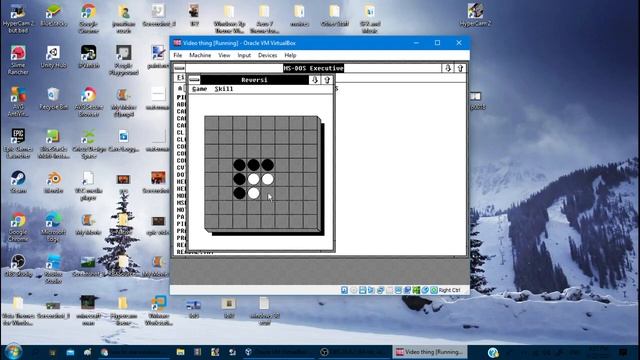Viewport: 640px width, 360px height.
Task: Open MS-DOS Executive's system menu box
Action: pyautogui.click(x=179, y=68)
